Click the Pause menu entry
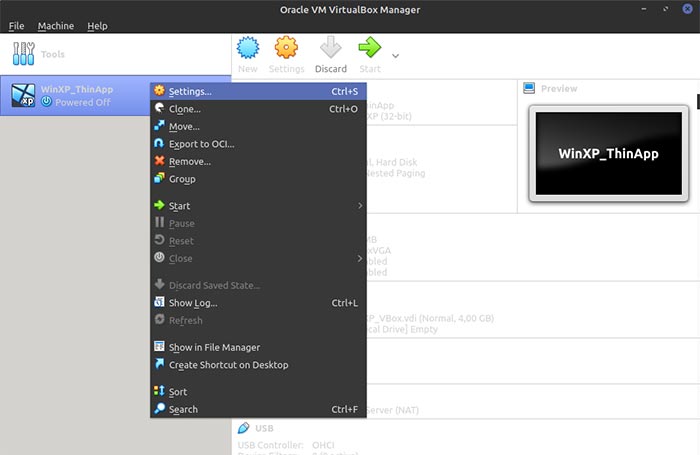Screen dimensions: 700x455 point(258,223)
